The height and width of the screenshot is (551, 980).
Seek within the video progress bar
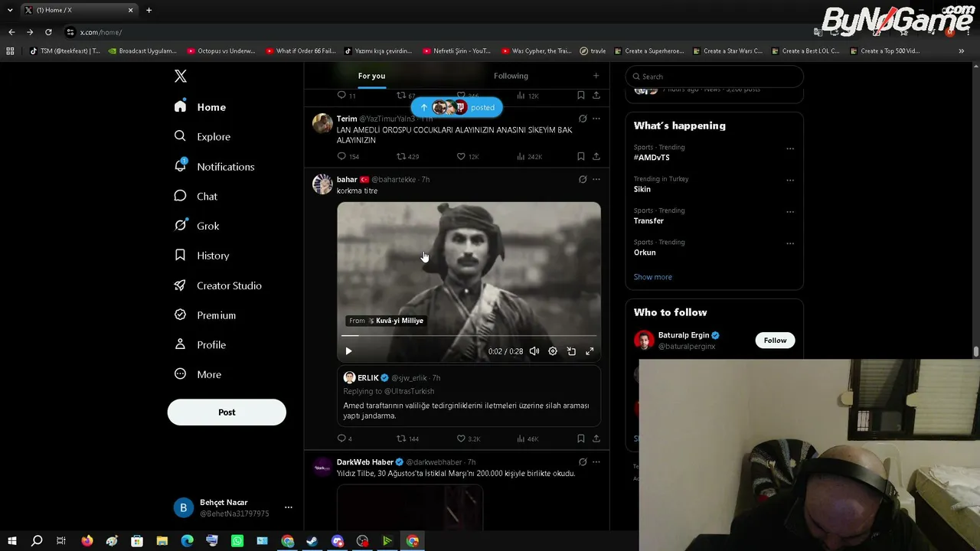pos(469,336)
